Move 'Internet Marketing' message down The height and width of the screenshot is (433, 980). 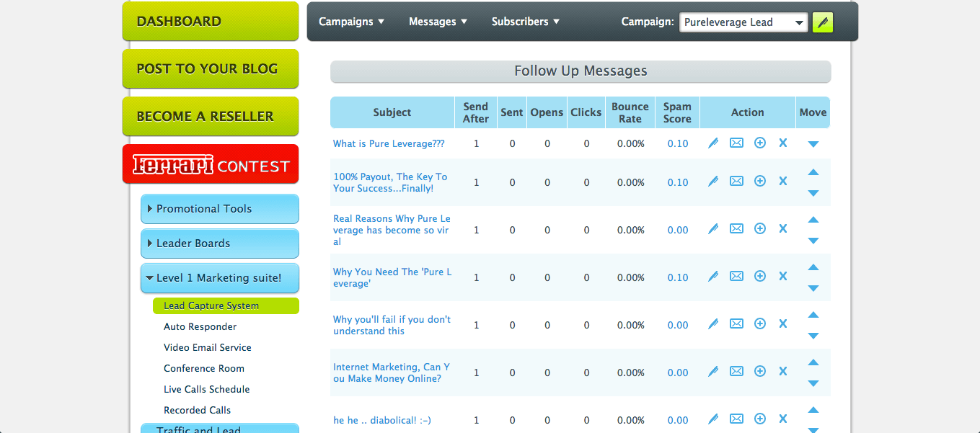click(813, 383)
